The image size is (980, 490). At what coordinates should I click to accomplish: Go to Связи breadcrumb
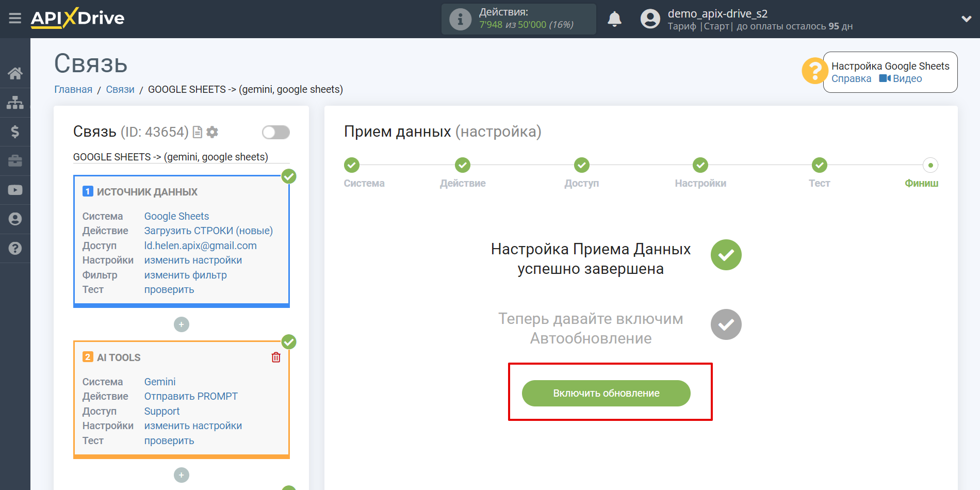[x=120, y=89]
